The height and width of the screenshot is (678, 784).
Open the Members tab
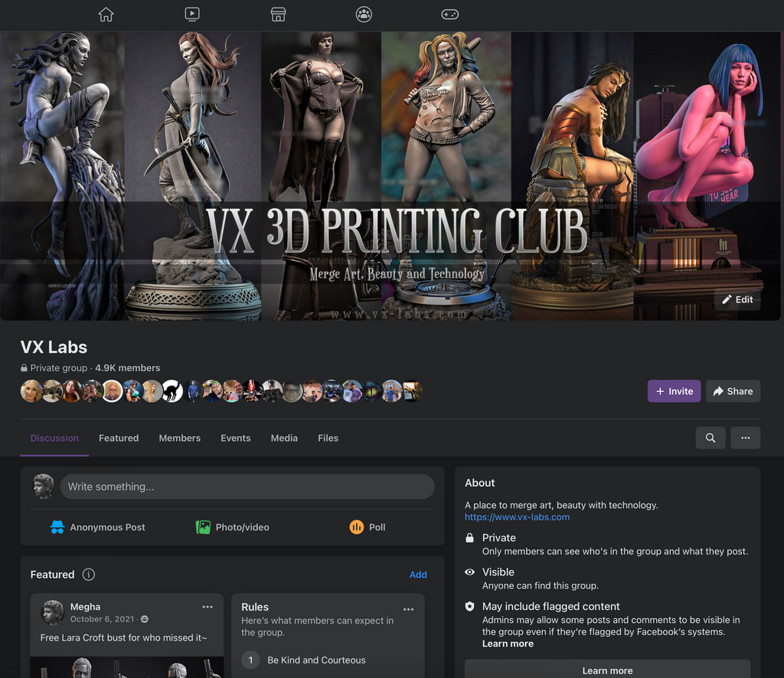point(179,438)
